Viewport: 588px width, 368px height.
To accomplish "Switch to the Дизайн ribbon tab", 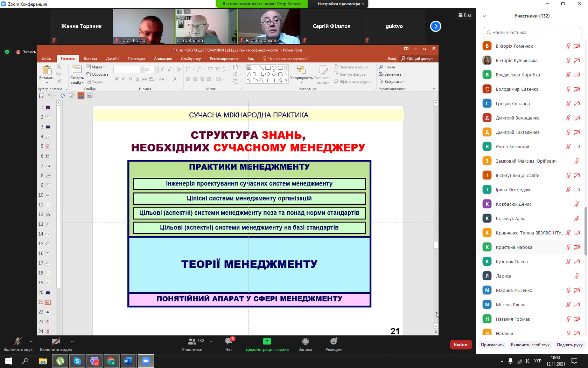I will 112,59.
